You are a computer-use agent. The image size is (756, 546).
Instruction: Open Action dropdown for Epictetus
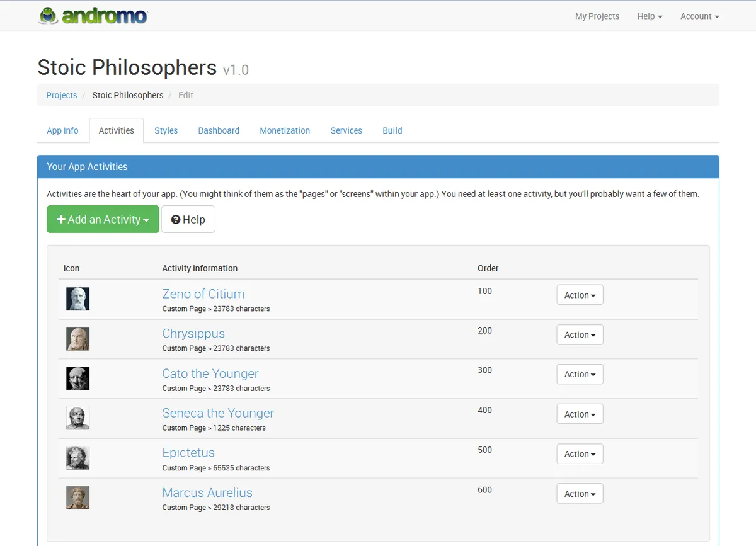[x=580, y=454]
